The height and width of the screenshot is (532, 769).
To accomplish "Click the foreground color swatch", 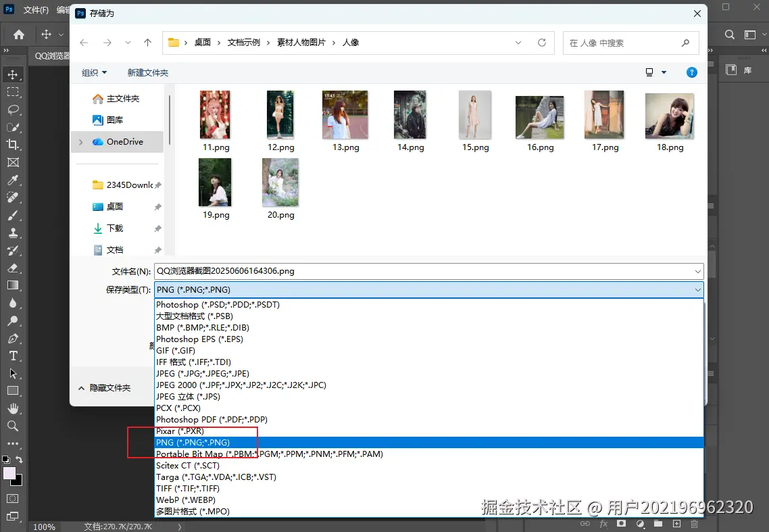I will (9, 473).
